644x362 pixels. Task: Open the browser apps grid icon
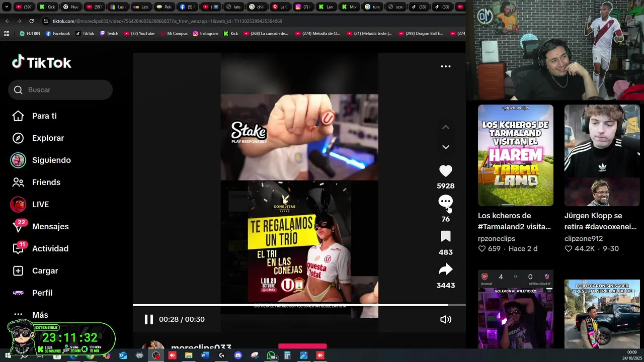click(x=7, y=34)
